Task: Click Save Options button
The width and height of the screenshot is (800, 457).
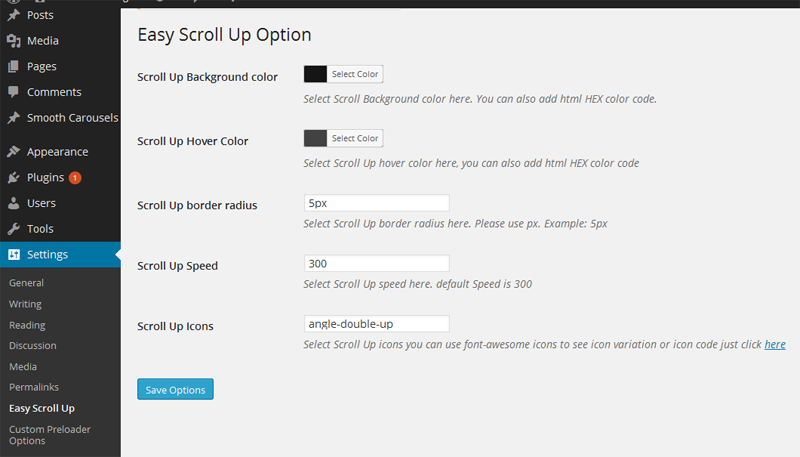Action: coord(176,389)
